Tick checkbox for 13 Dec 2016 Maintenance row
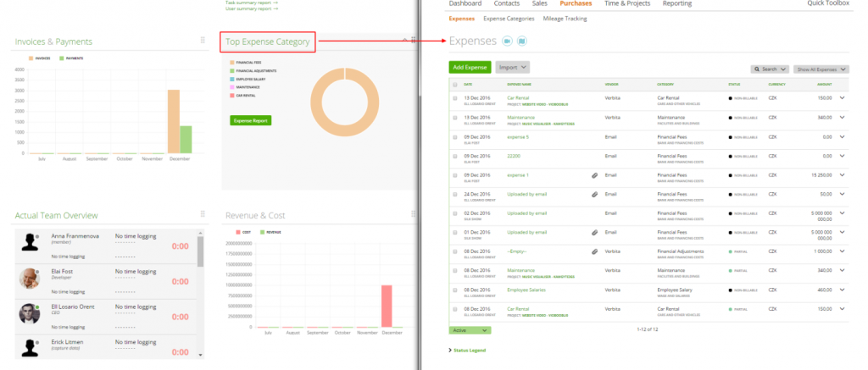The height and width of the screenshot is (370, 868). click(x=455, y=118)
